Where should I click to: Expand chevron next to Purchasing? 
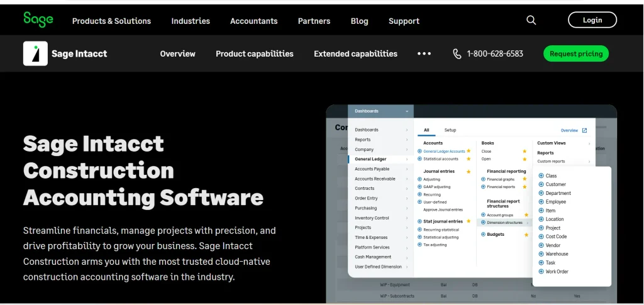click(407, 208)
